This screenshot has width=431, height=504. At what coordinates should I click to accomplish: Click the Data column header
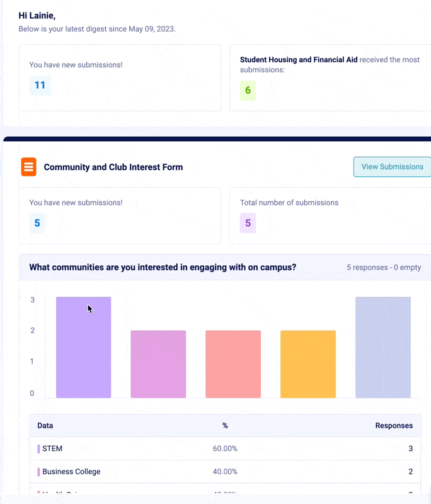point(45,426)
